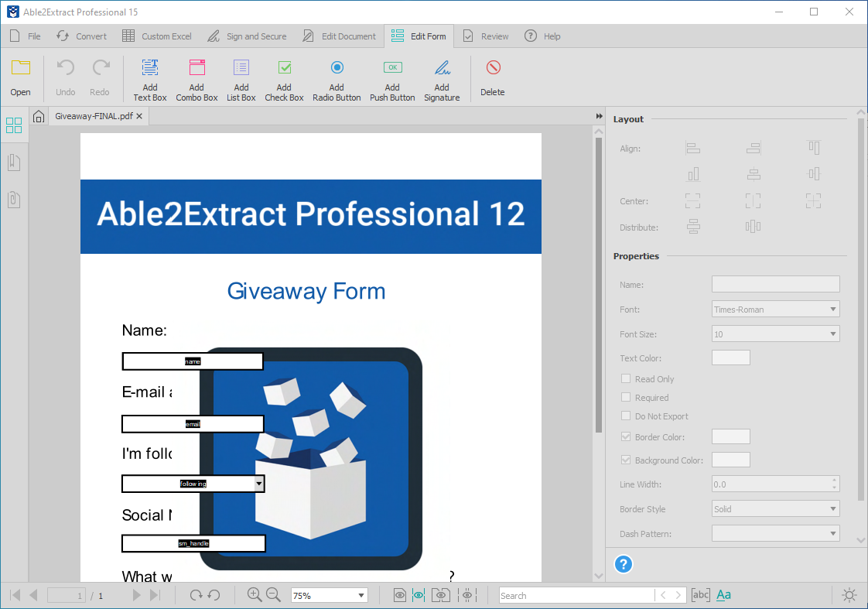Close the Giveaway-FINAL.pdf tab
This screenshot has width=868, height=609.
tap(139, 116)
